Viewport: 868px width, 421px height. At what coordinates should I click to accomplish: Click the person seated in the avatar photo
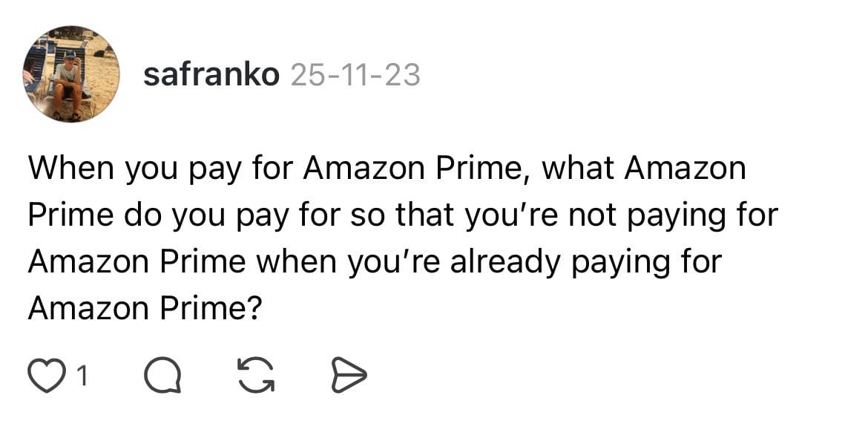coord(68,86)
